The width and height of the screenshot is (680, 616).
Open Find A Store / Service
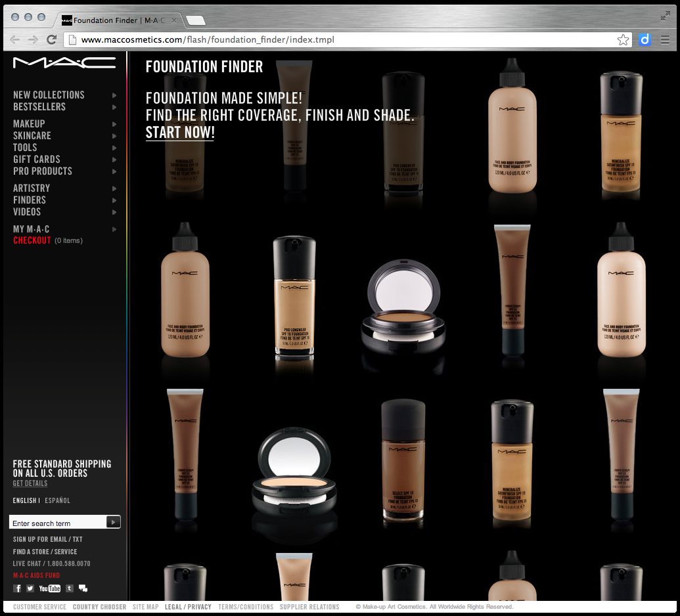tap(45, 552)
